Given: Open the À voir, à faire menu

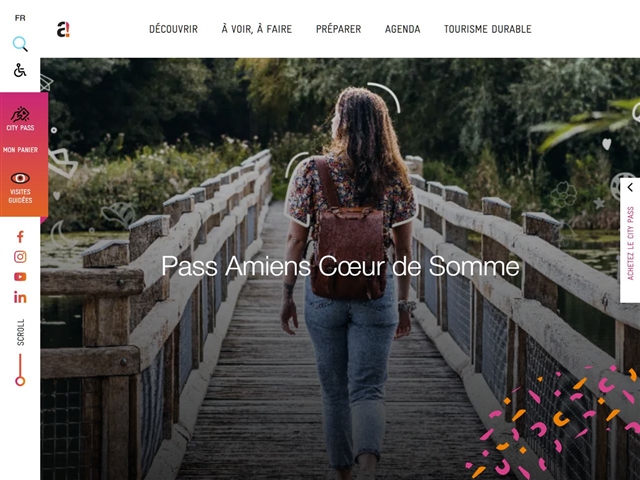Looking at the screenshot, I should coord(257,29).
